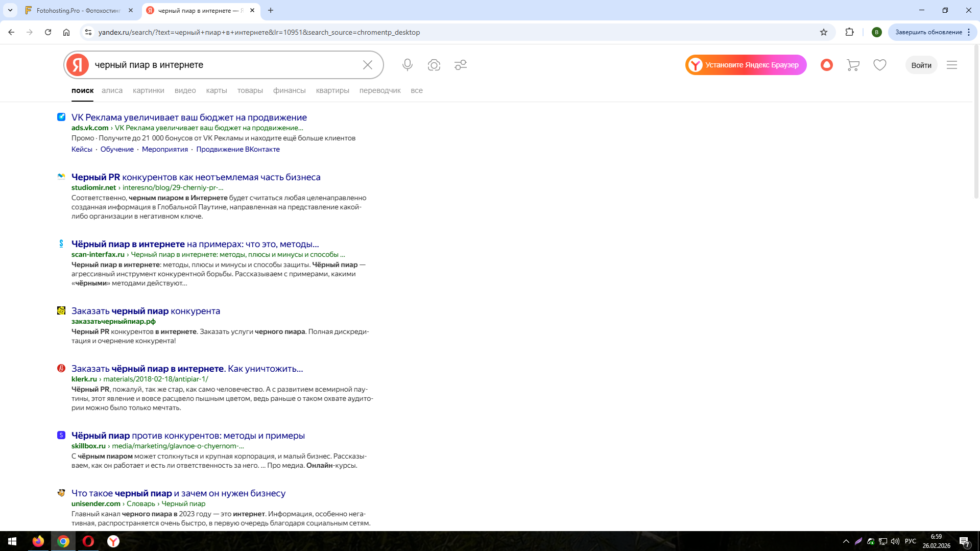Viewport: 980px width, 551px height.
Task: Select the 'товары' search tab
Action: click(x=250, y=90)
